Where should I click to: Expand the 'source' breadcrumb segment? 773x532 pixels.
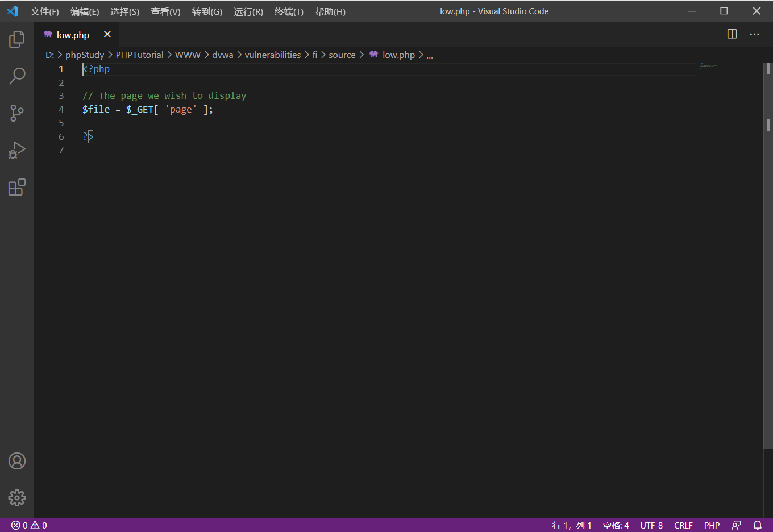pos(342,55)
